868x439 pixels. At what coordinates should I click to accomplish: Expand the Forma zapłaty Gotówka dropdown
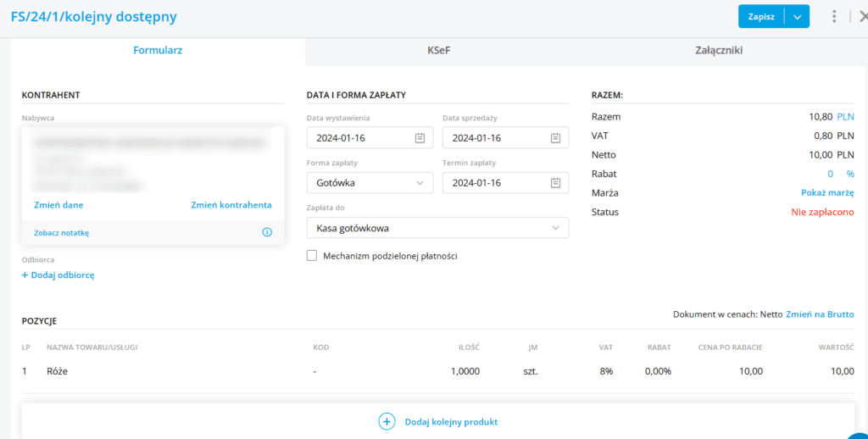click(420, 183)
